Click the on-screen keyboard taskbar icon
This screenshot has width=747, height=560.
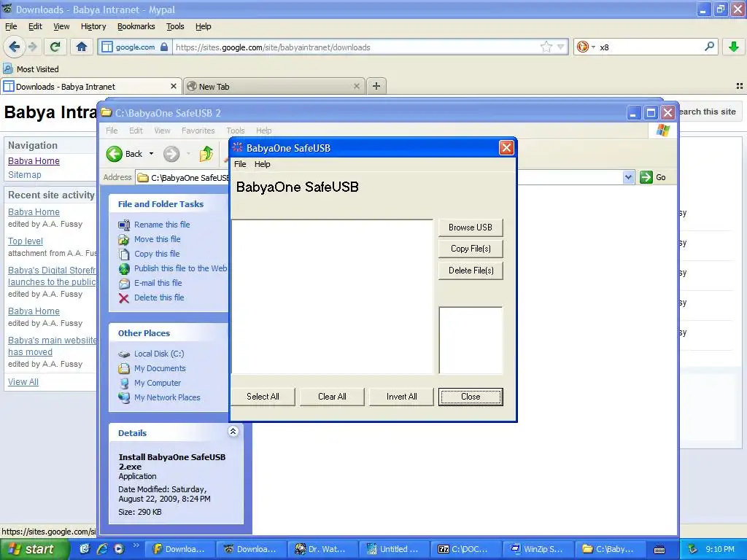(x=659, y=550)
